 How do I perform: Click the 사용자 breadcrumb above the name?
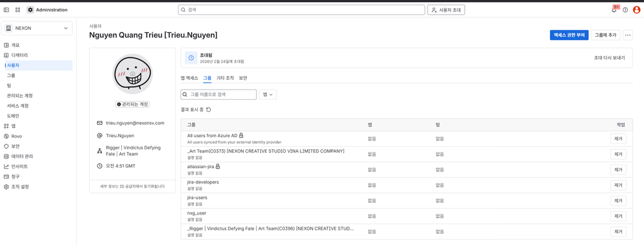[x=95, y=26]
